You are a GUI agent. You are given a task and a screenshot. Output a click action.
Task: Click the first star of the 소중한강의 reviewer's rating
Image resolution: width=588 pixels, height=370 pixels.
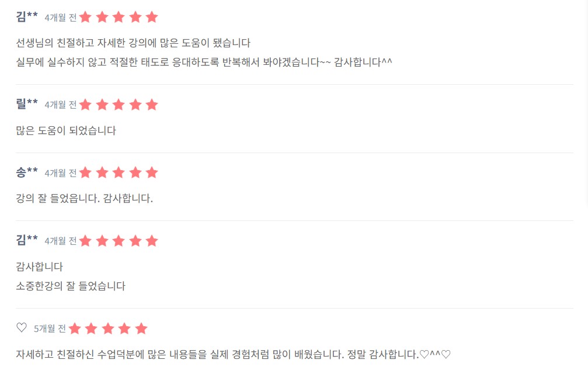click(x=85, y=241)
